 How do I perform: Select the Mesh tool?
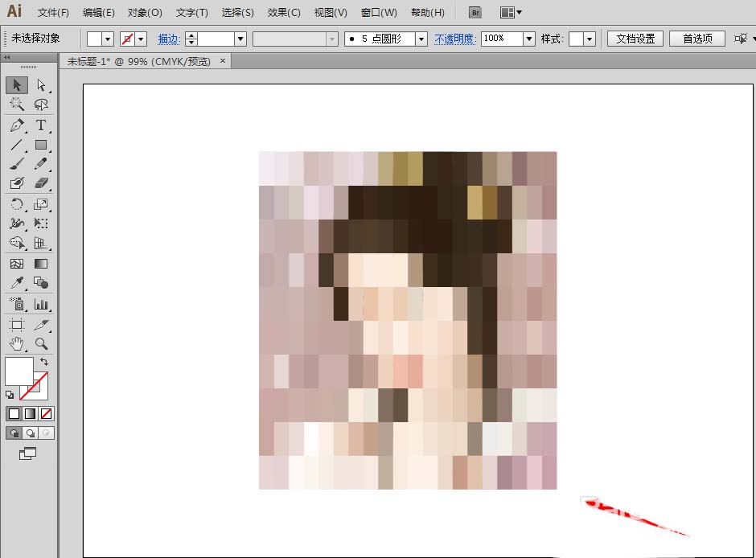click(17, 264)
